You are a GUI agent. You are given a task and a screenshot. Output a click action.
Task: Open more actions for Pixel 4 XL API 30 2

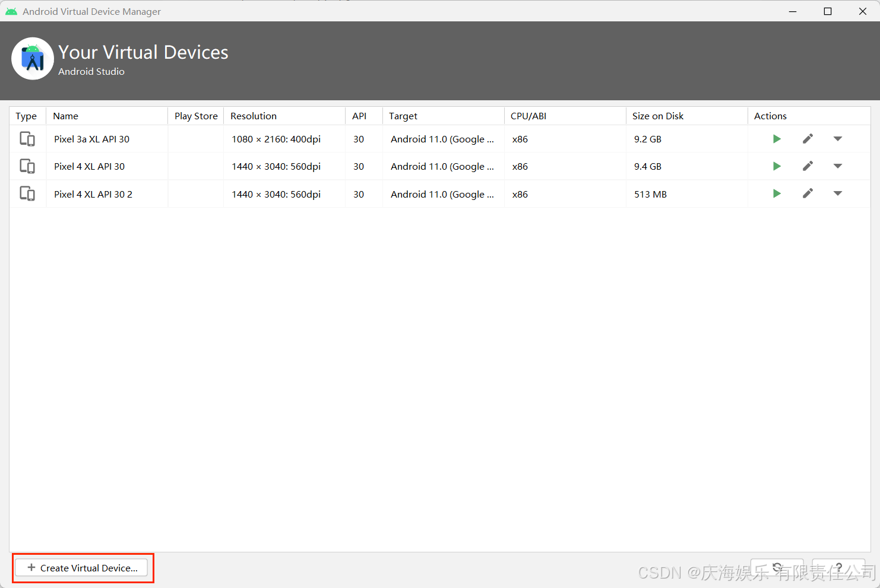pyautogui.click(x=838, y=193)
